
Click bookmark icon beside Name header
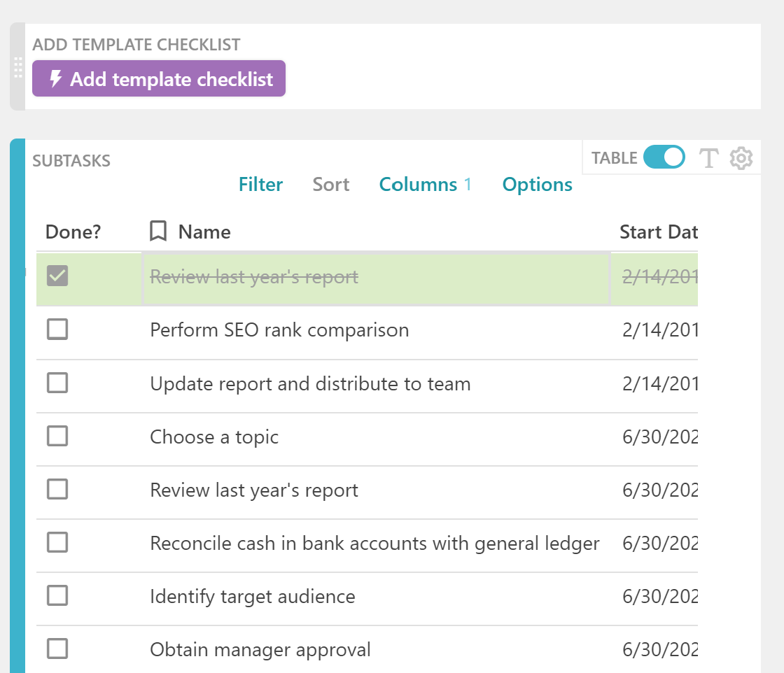(158, 232)
